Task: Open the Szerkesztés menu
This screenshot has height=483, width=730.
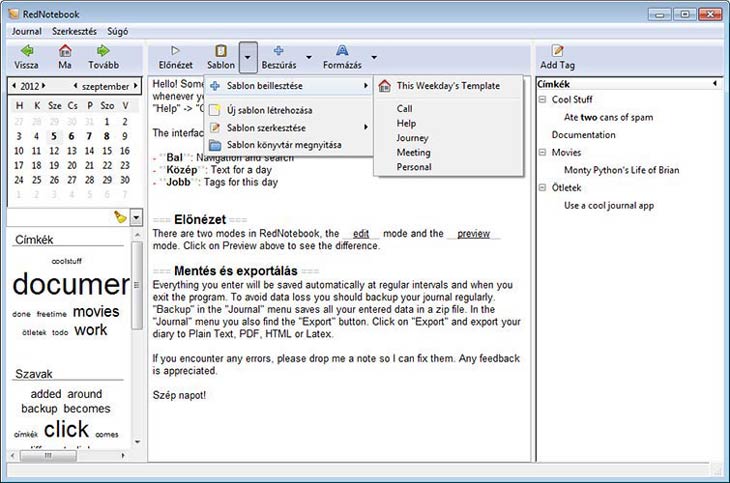Action: 78,31
